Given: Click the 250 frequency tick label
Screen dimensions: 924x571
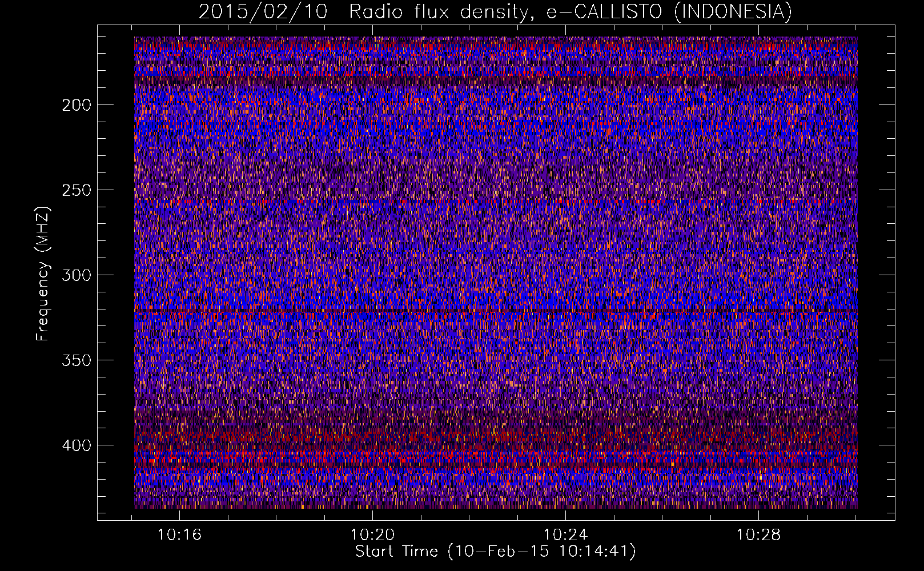Looking at the screenshot, I should [x=76, y=190].
